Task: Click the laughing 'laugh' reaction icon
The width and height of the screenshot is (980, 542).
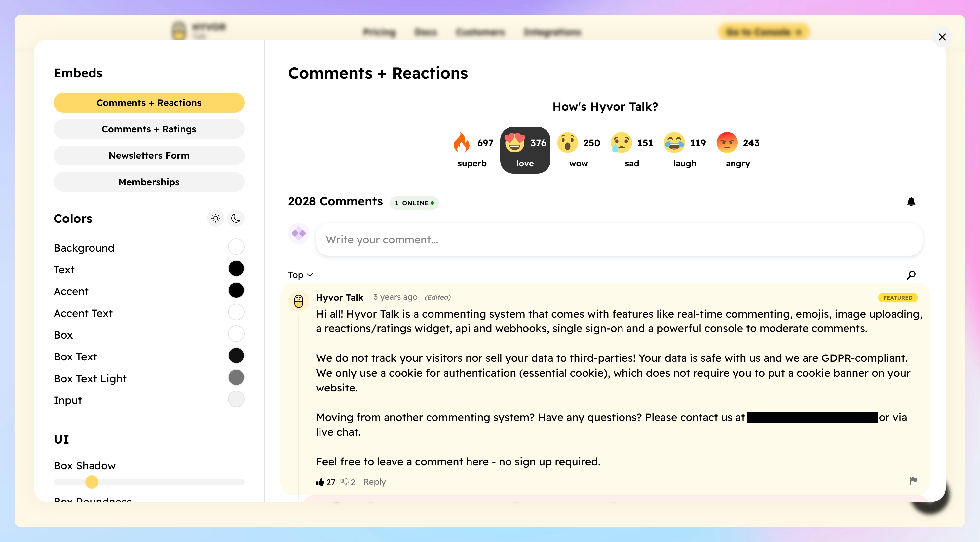Action: point(673,142)
